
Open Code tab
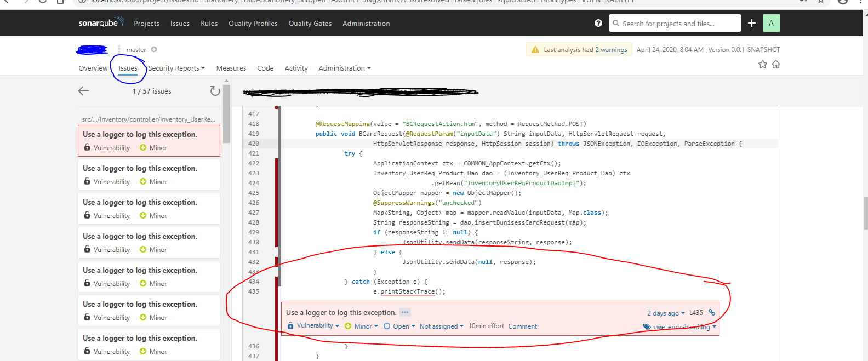coord(265,68)
